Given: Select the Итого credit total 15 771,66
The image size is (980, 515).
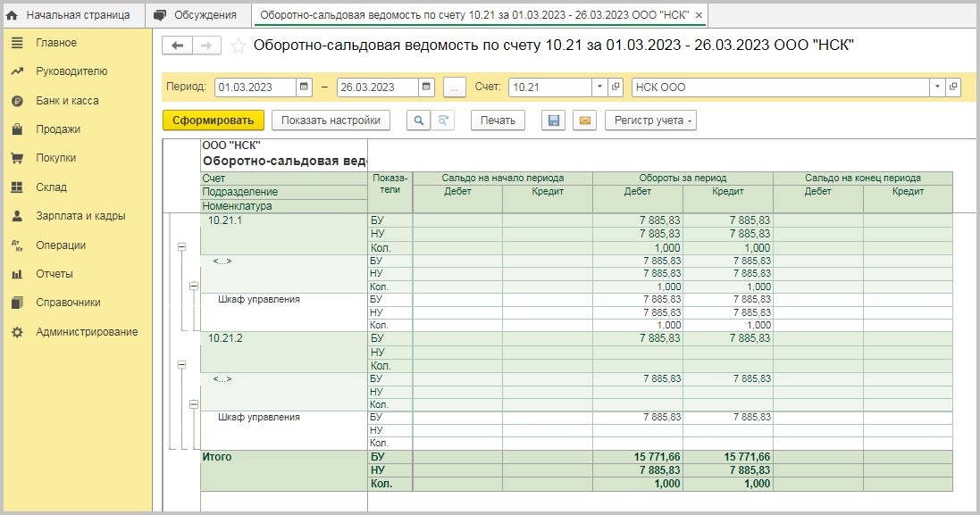Looking at the screenshot, I should pos(747,457).
